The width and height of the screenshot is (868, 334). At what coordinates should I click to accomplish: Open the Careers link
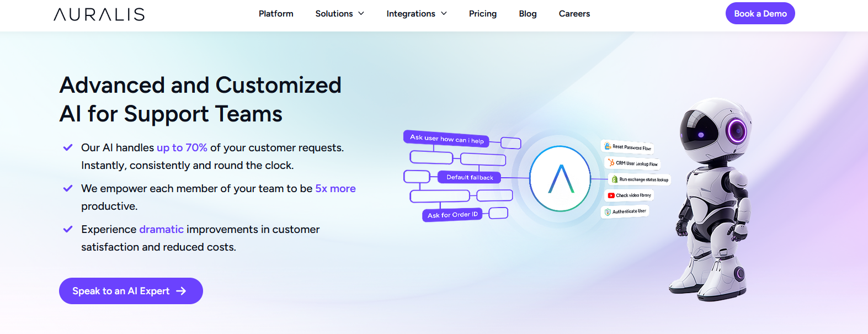coord(574,13)
